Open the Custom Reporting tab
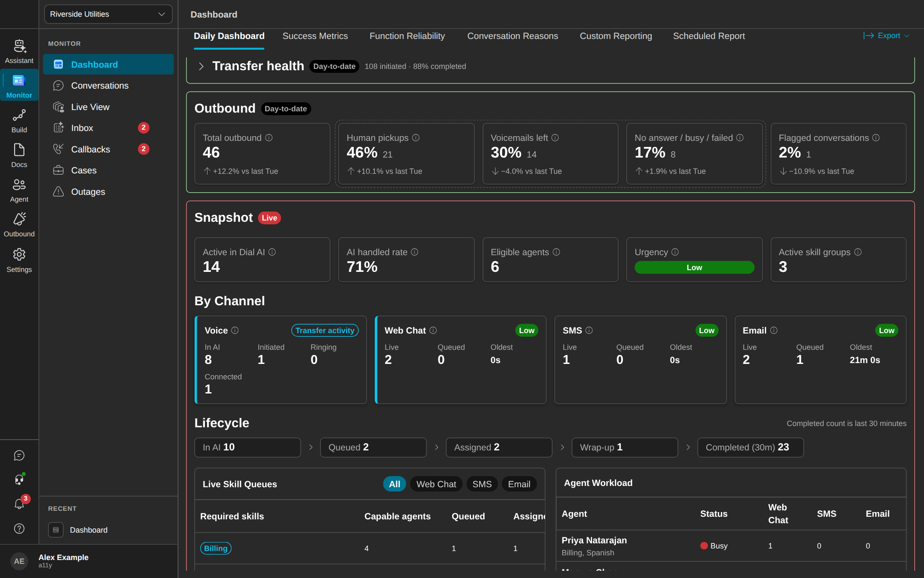 point(616,36)
